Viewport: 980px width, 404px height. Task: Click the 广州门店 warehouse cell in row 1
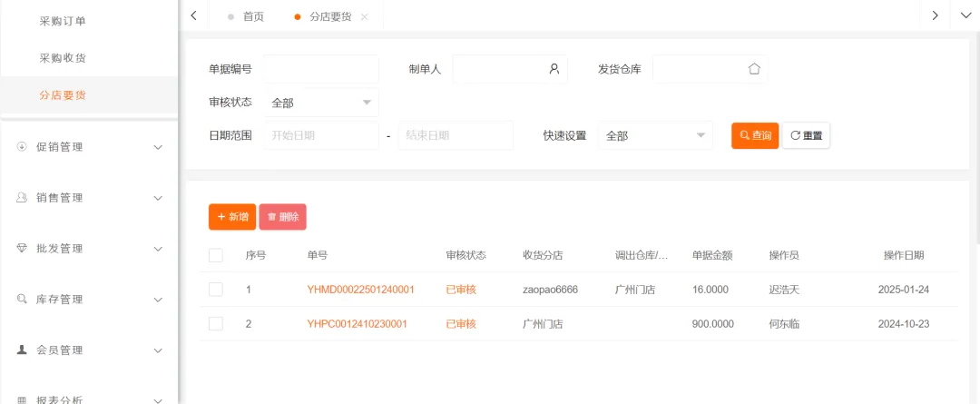[635, 290]
